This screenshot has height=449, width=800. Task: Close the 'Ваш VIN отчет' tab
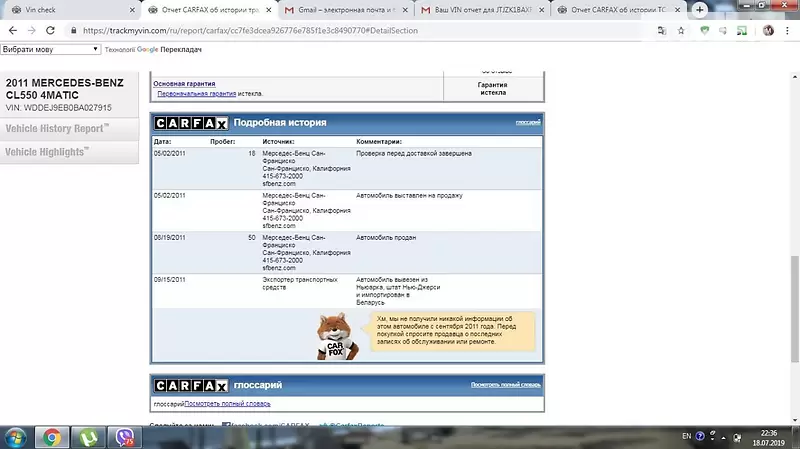coord(541,10)
